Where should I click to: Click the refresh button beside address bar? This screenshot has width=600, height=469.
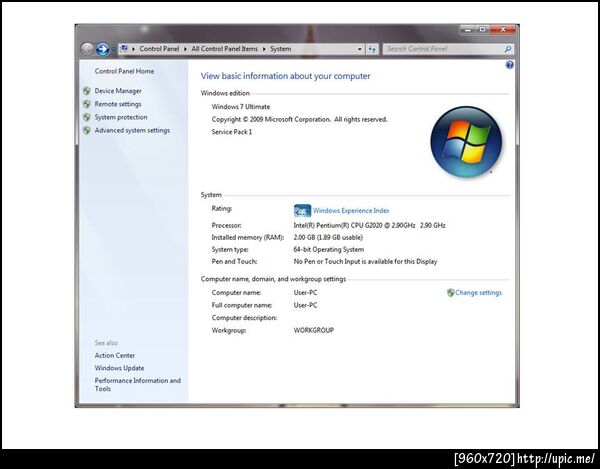tap(372, 49)
